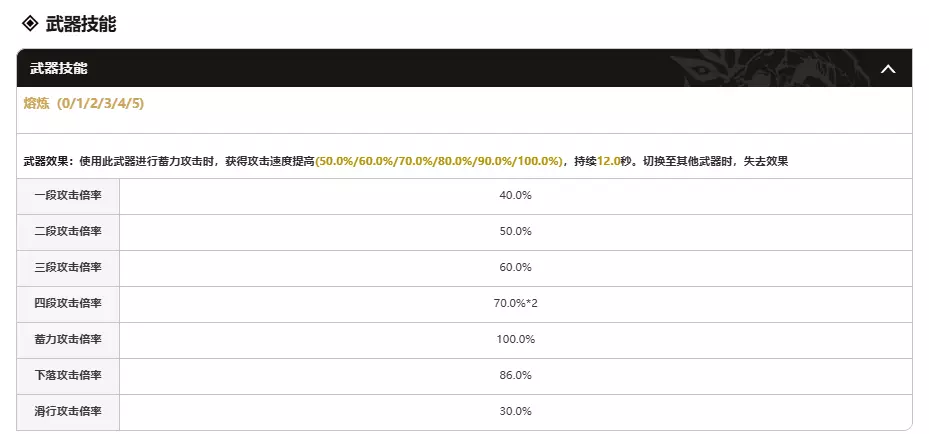Click the 50.0% value in 二段 row

(x=515, y=231)
